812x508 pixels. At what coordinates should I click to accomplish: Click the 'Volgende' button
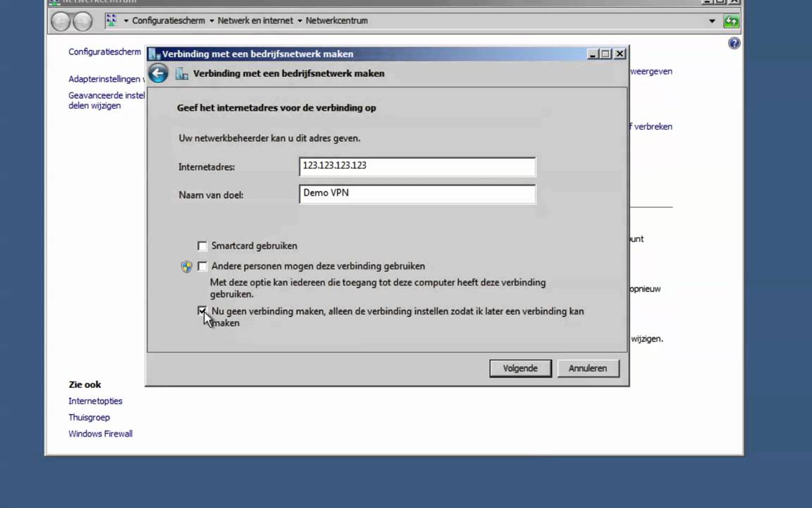[520, 368]
